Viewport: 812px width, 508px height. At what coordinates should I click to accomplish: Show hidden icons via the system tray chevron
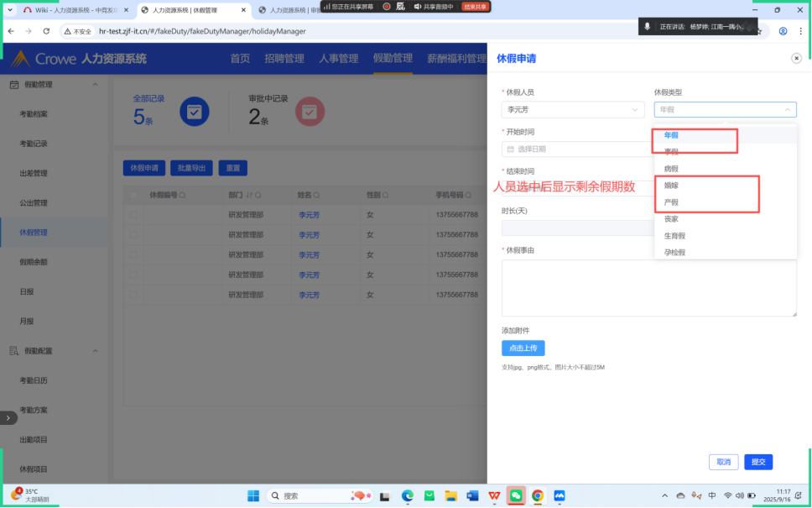point(665,496)
